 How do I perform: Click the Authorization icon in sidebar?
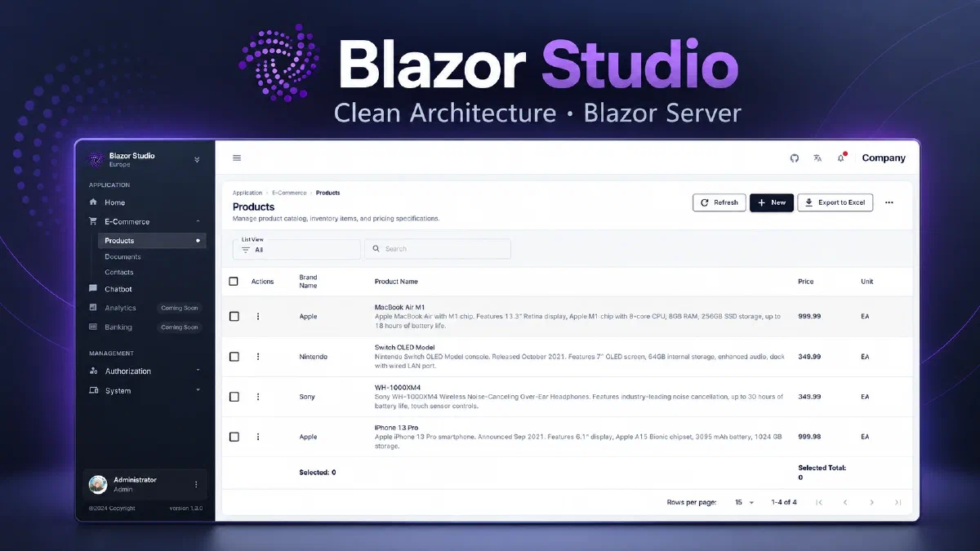(x=93, y=371)
